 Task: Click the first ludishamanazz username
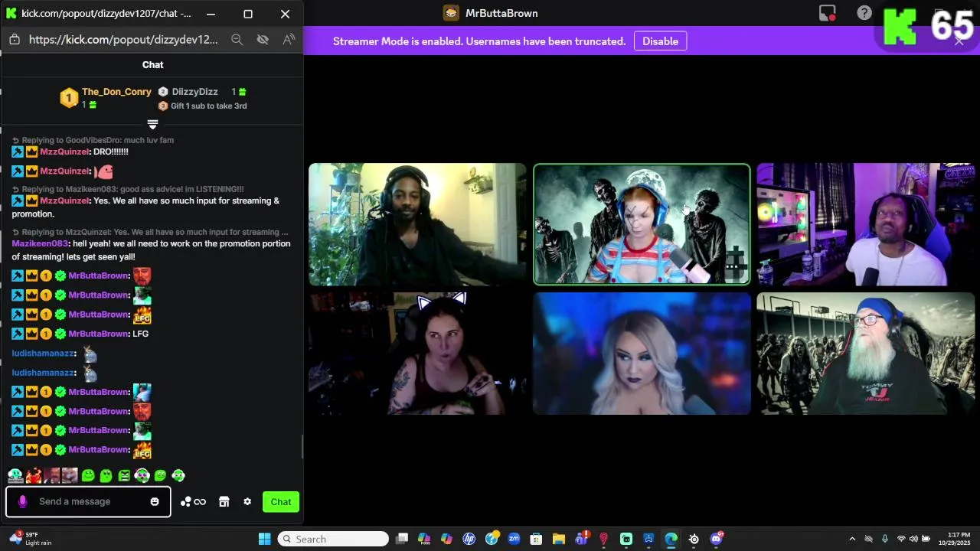tap(43, 354)
